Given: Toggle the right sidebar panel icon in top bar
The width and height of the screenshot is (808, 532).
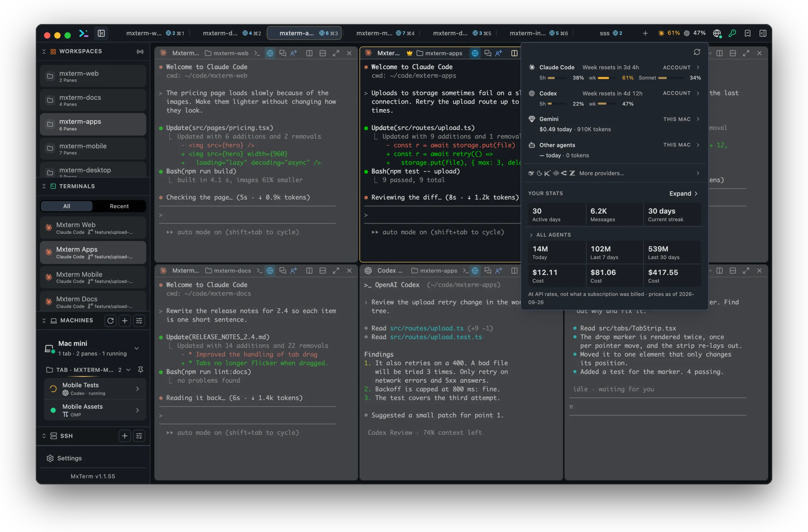Looking at the screenshot, I should click(x=763, y=33).
